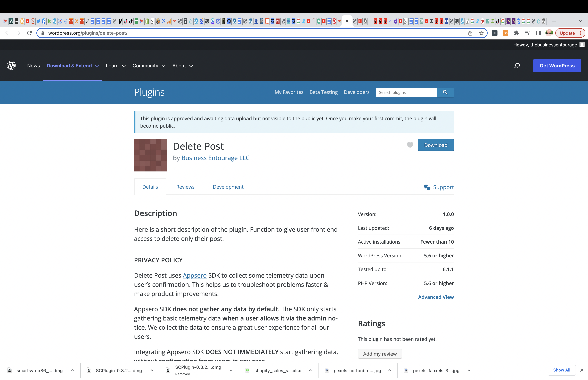Click the Plugins heading
This screenshot has width=588, height=380.
coord(149,92)
